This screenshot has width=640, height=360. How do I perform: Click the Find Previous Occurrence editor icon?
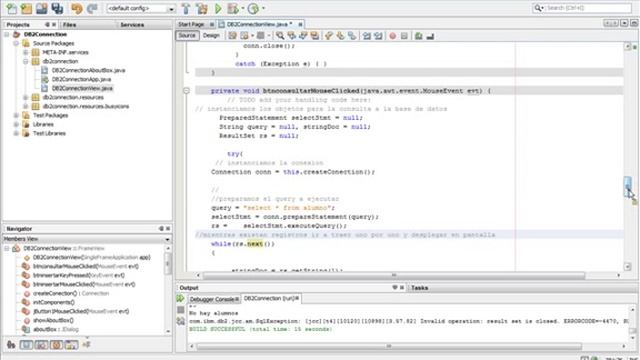pyautogui.click(x=291, y=36)
